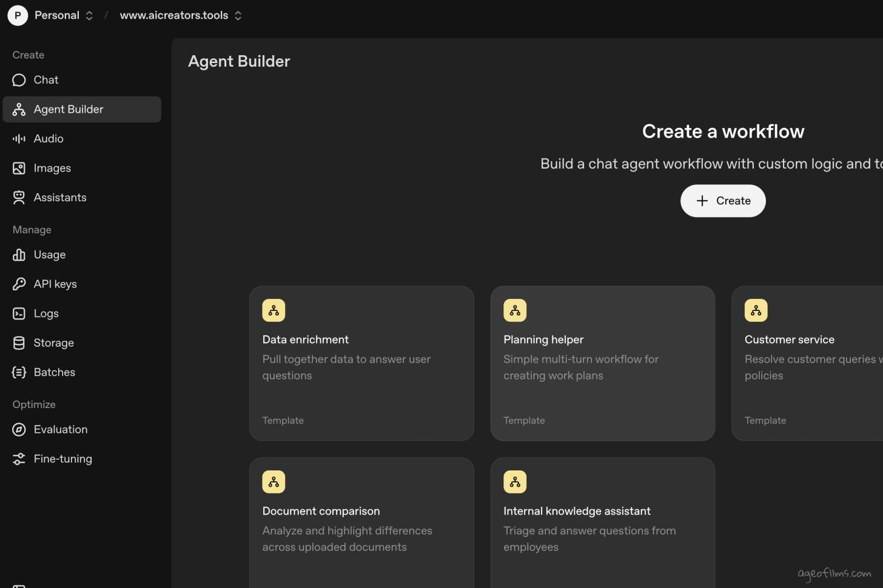Screen dimensions: 883x588
Task: Open the Images panel icon
Action: [x=19, y=168]
